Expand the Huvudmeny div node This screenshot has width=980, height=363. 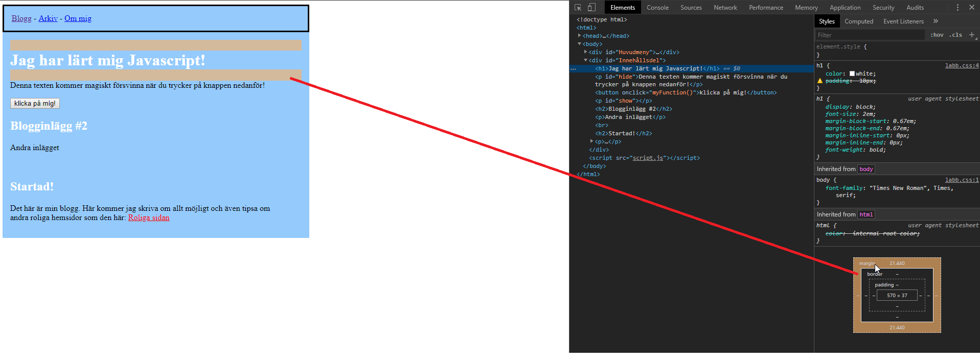585,52
